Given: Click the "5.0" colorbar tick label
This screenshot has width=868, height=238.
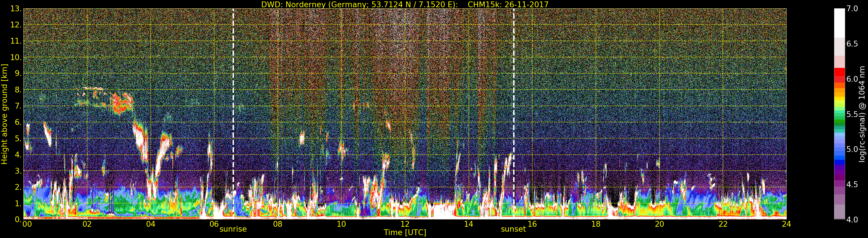Looking at the screenshot, I should pos(852,149).
